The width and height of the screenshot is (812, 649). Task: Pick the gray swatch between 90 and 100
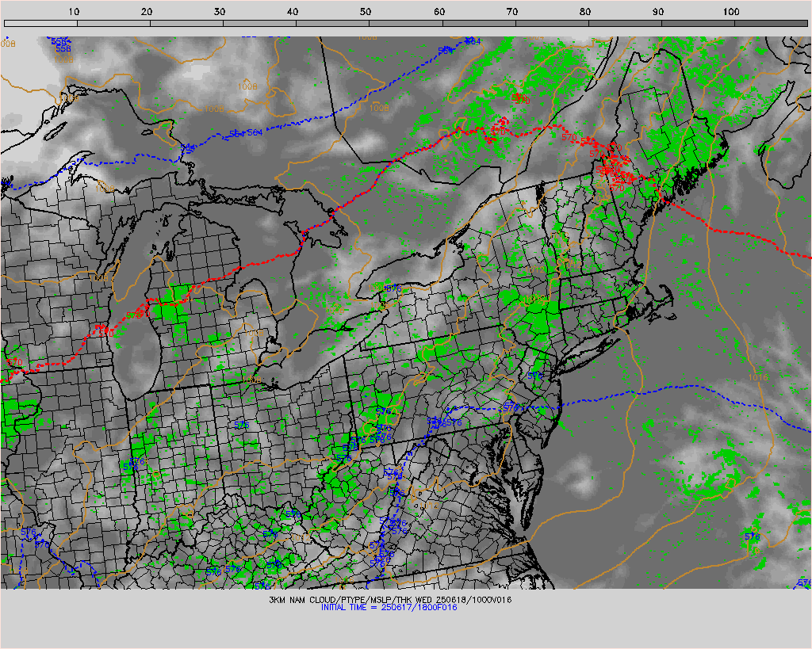click(x=698, y=23)
